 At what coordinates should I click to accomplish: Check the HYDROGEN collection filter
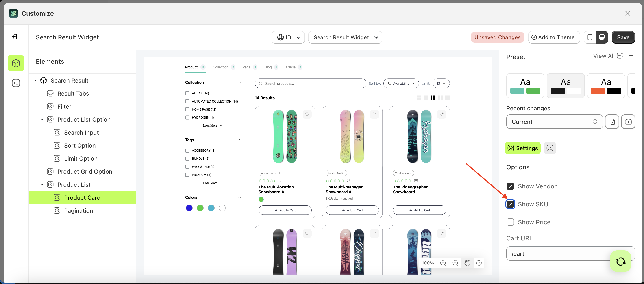tap(187, 117)
